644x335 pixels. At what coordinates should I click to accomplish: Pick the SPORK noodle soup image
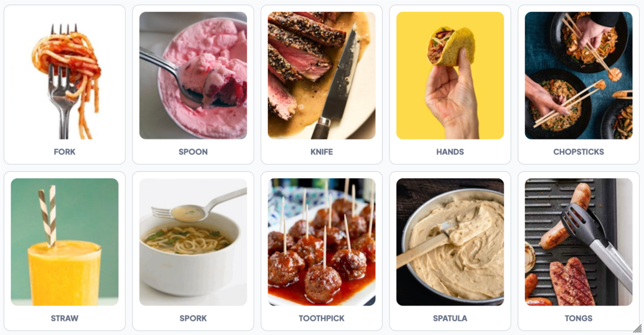coord(193,242)
